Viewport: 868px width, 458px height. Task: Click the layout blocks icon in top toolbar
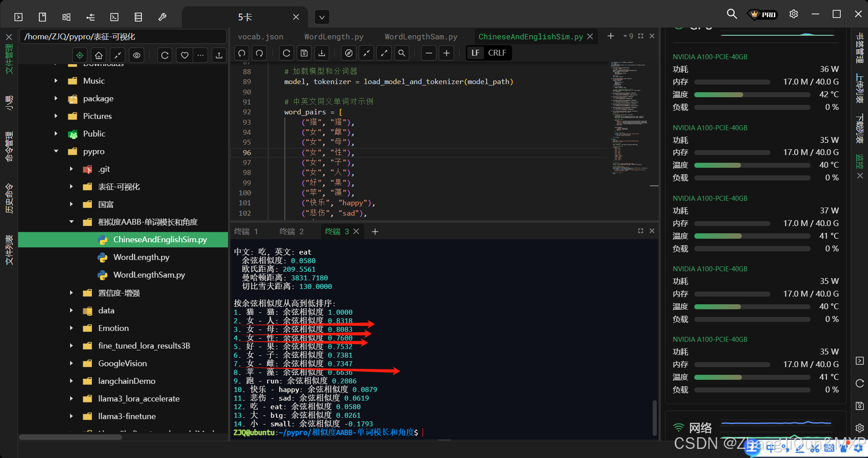coord(66,17)
